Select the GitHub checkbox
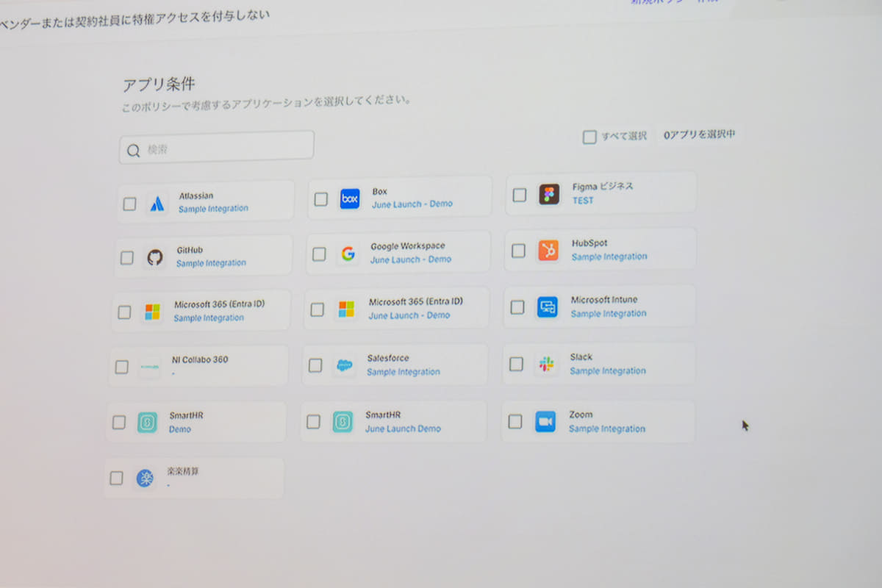The image size is (882, 588). [127, 258]
